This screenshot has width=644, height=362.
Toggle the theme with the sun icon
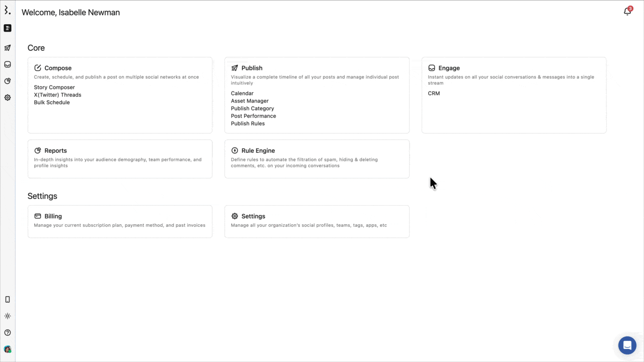8,316
